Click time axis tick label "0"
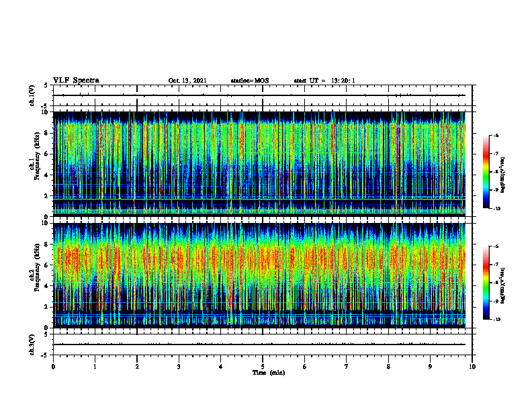 53,367
